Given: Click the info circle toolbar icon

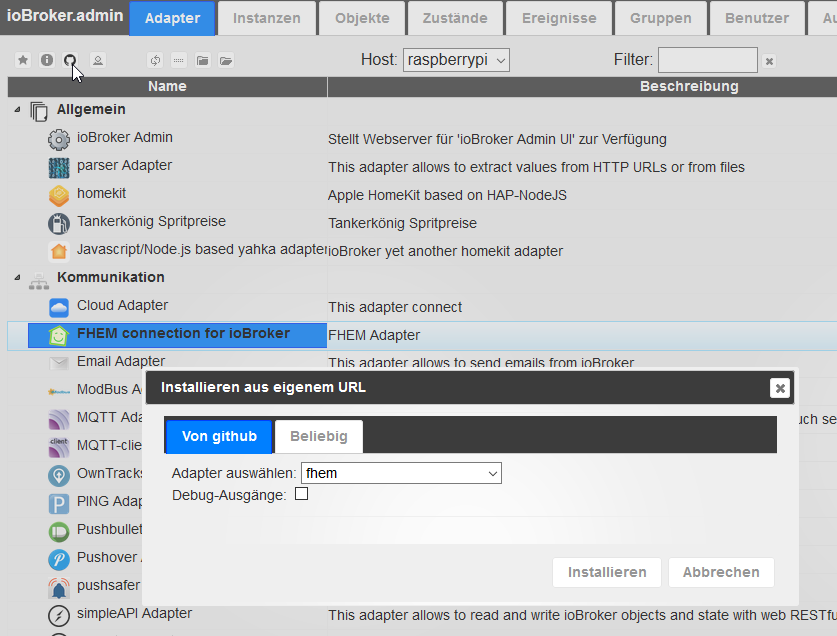Looking at the screenshot, I should (47, 60).
